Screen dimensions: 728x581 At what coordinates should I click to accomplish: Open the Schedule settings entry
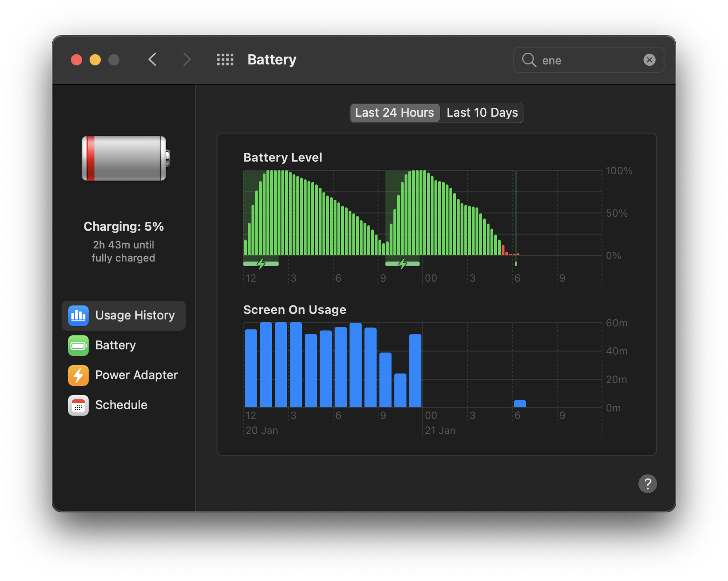(121, 405)
